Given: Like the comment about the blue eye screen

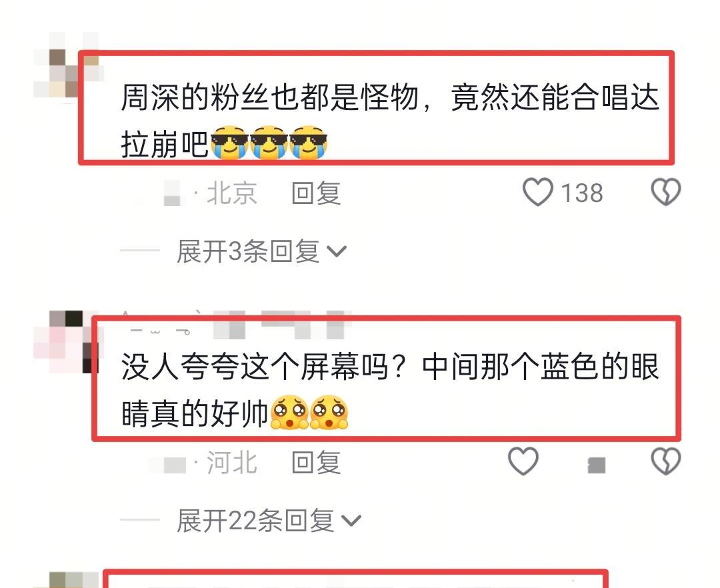Looking at the screenshot, I should pyautogui.click(x=523, y=461).
